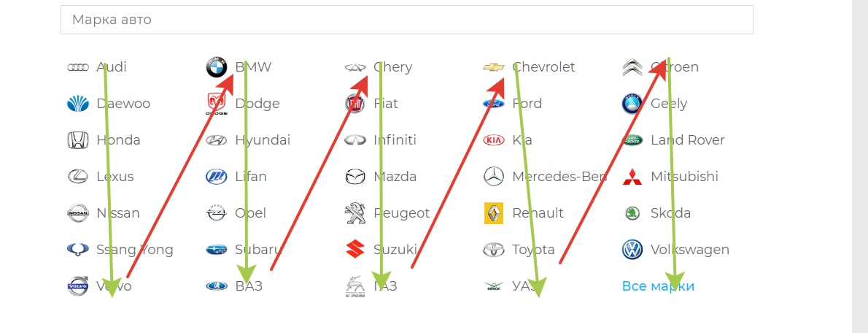Select the Volkswagen VW logo
This screenshot has height=333, width=868.
pyautogui.click(x=632, y=250)
